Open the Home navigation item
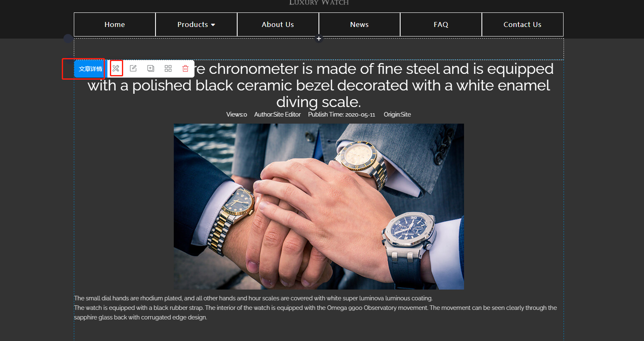Screen dimensions: 644x341 point(115,24)
